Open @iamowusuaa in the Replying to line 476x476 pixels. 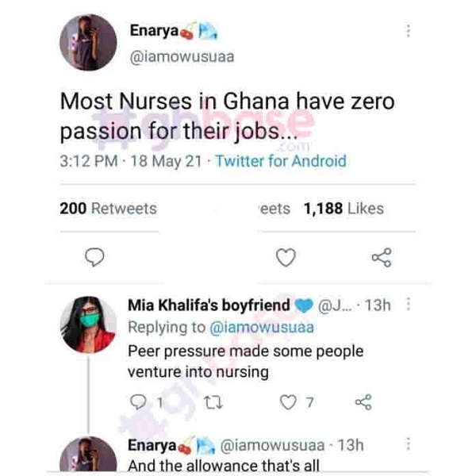262,327
